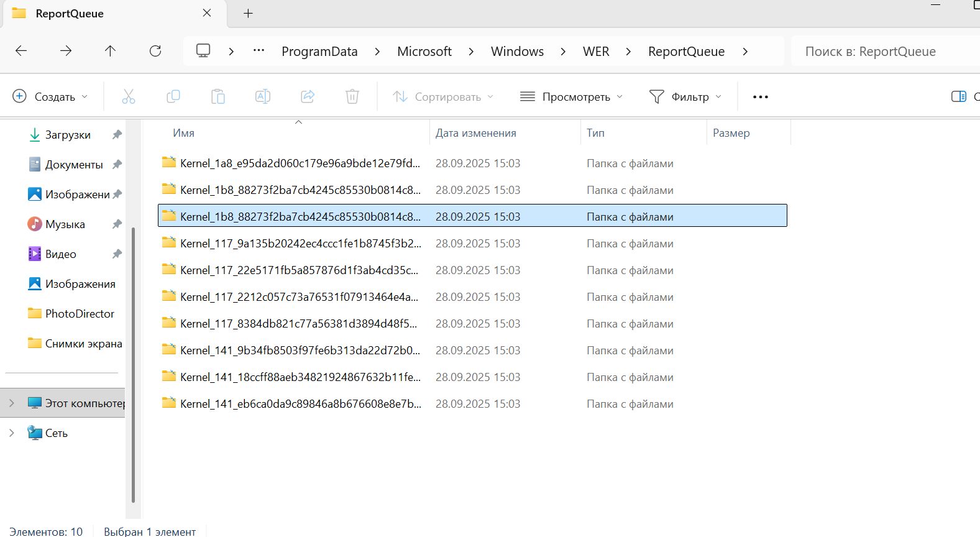Go back with the left arrow

[x=21, y=51]
